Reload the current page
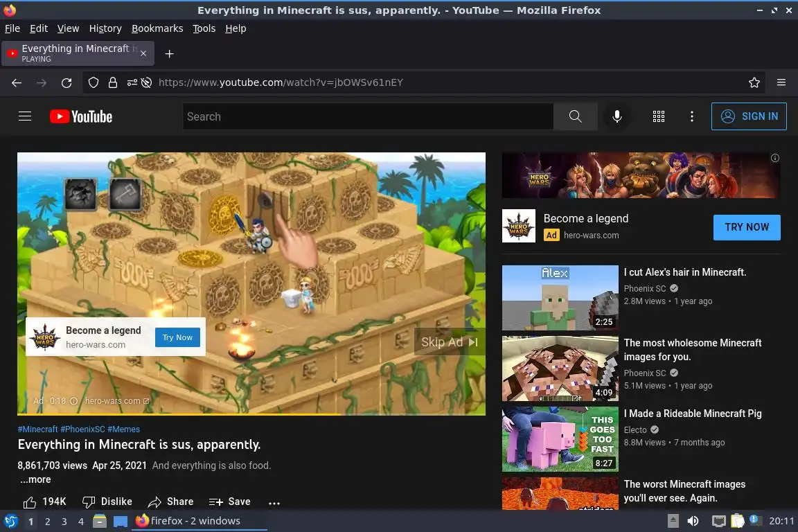The image size is (798, 532). coord(66,82)
